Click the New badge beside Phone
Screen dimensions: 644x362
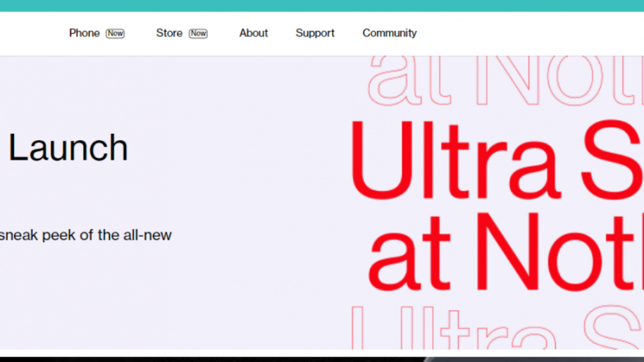[x=115, y=34]
